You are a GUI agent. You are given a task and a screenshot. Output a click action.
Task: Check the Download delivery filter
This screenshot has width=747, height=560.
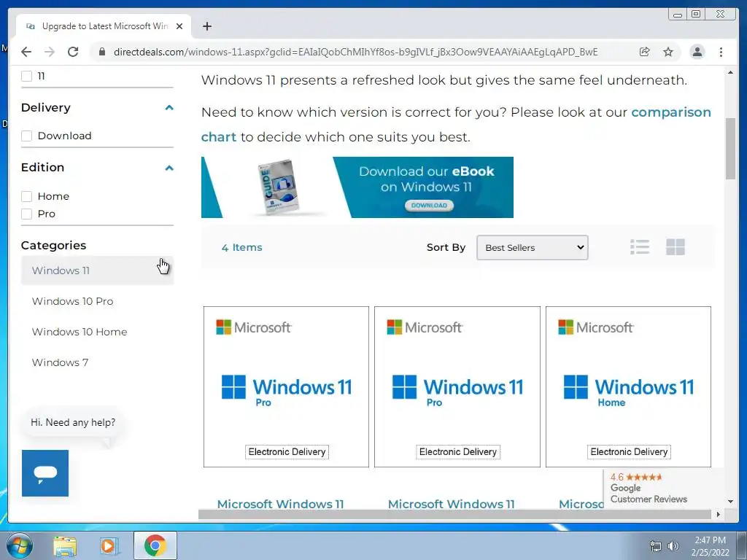point(27,136)
